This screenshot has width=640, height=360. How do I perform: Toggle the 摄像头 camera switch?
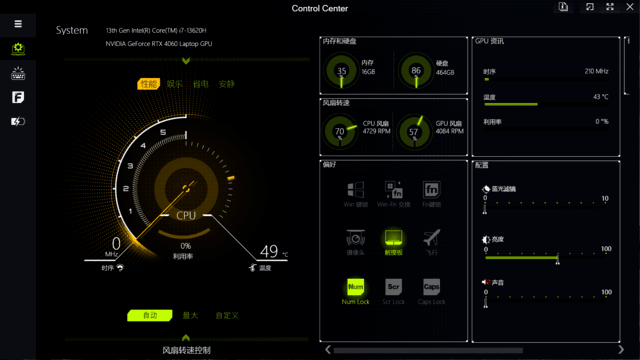pyautogui.click(x=356, y=242)
